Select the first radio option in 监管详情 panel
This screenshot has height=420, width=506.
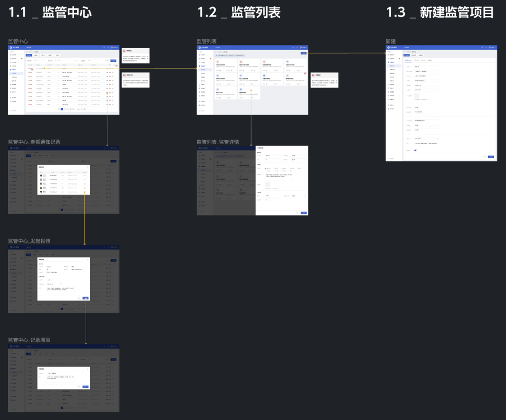click(265, 168)
